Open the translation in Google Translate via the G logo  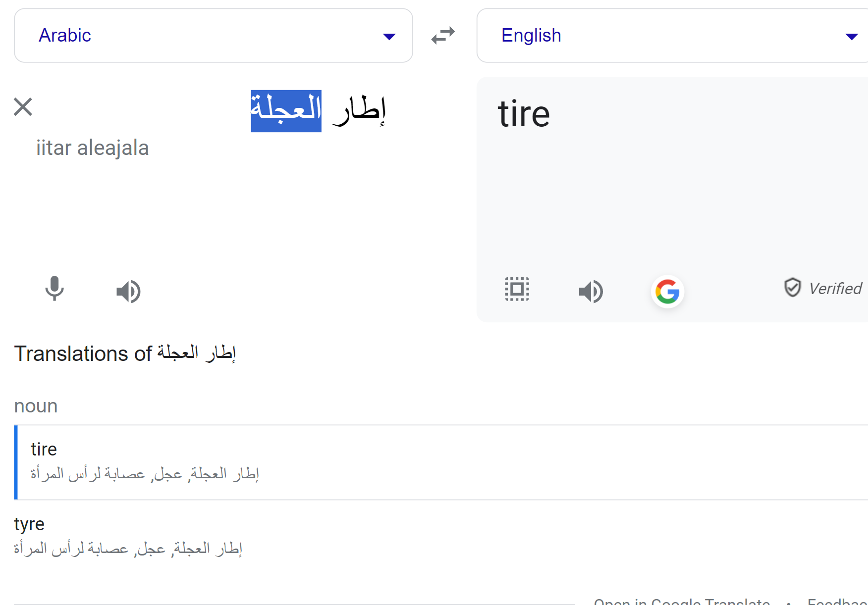coord(667,292)
